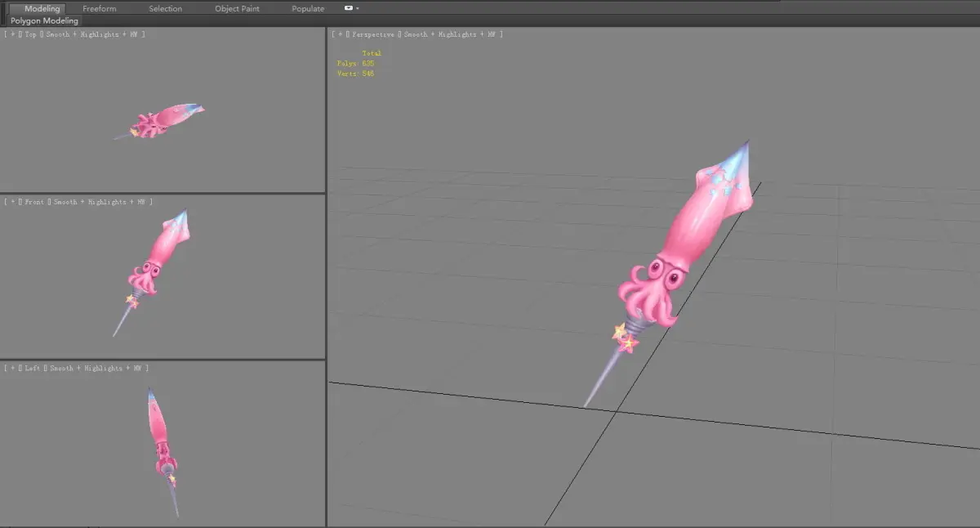Click the Front viewport view name label
Image resolution: width=980 pixels, height=528 pixels.
coord(35,202)
